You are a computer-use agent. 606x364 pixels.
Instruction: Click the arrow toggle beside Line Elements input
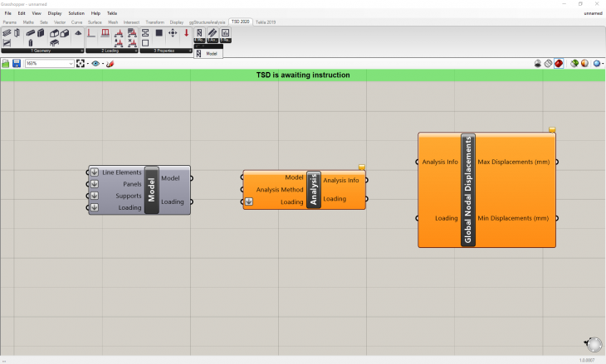(95, 172)
